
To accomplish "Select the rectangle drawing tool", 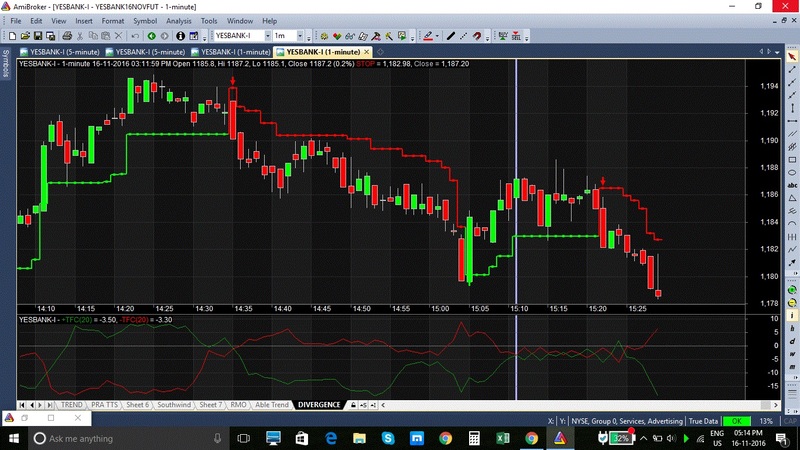I will 792,160.
